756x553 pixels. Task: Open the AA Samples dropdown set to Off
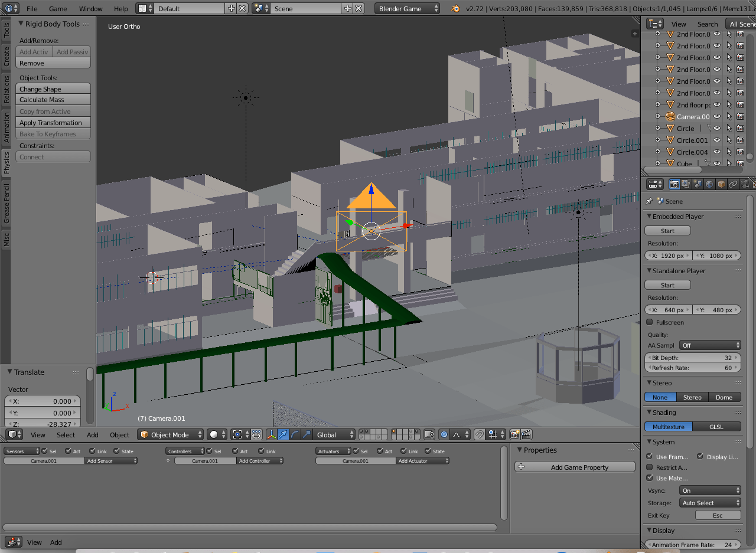pos(710,345)
